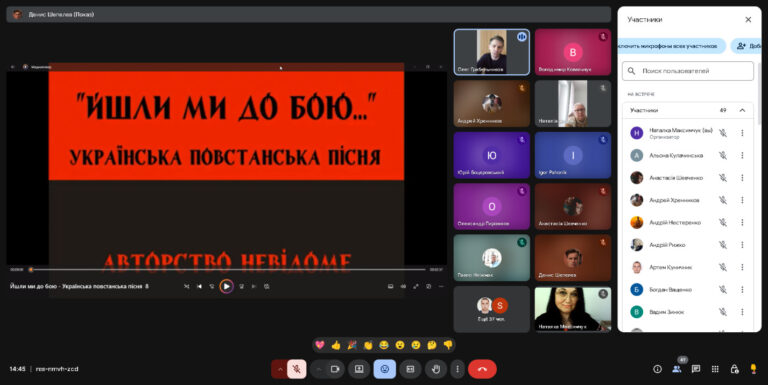Click the media player seek bar

(228, 269)
